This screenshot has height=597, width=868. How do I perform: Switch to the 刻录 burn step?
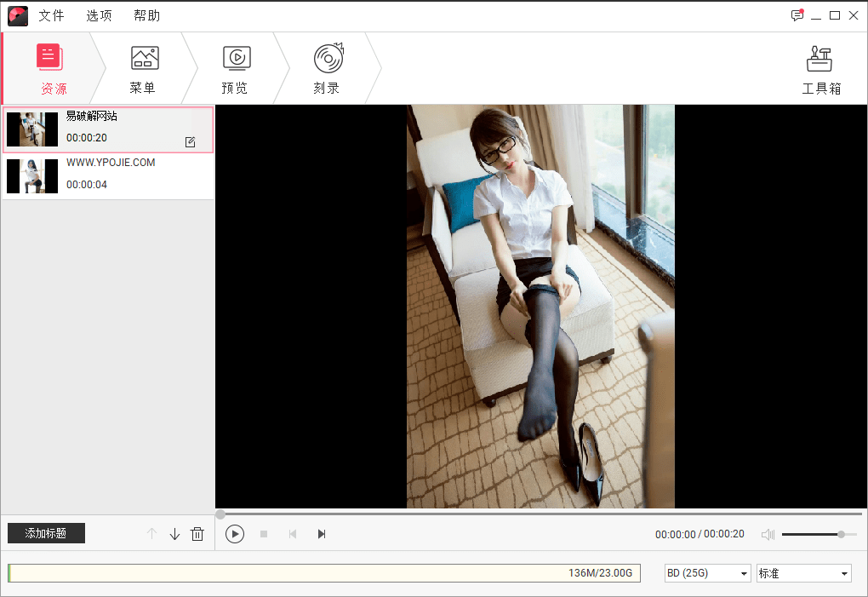click(327, 68)
